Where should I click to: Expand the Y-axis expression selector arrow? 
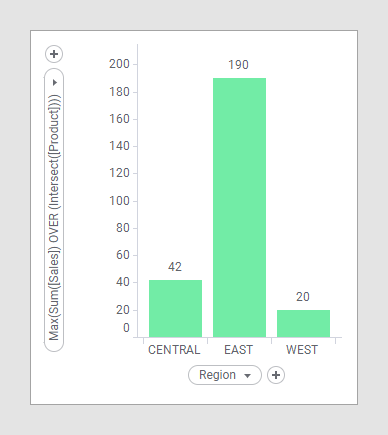[x=55, y=82]
